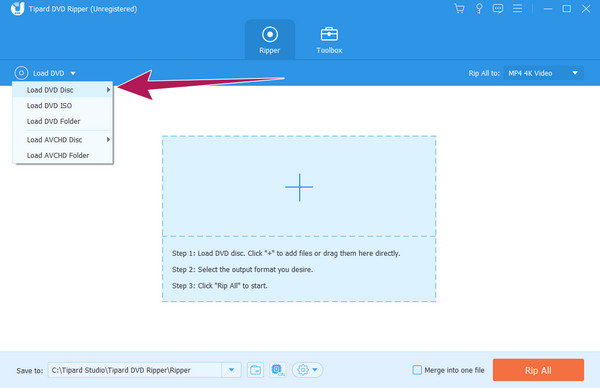Image resolution: width=600 pixels, height=388 pixels.
Task: Click the Load DVD disc icon
Action: point(21,73)
